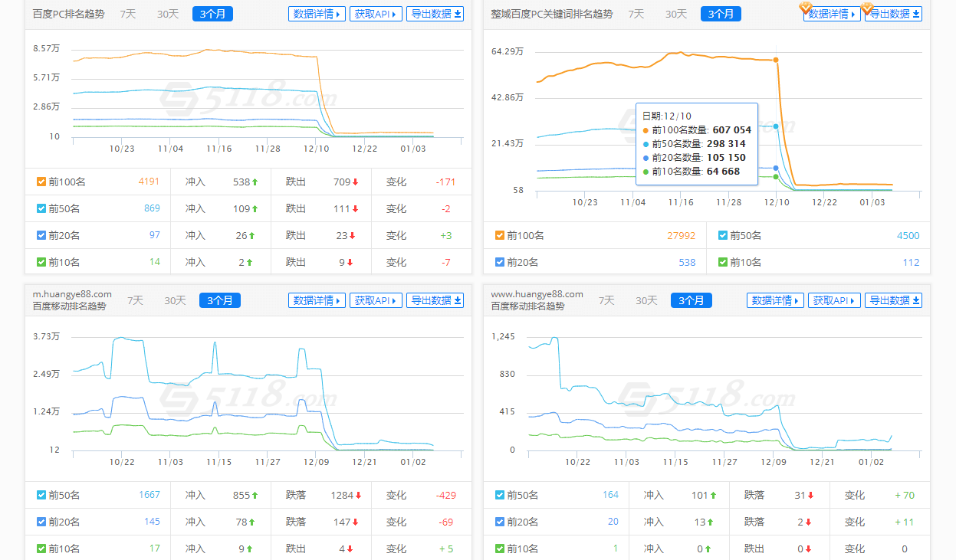Screen dimensions: 956x560
Task: Toggle 前10名 checkbox in www.huangye88.com panel
Action: (500, 549)
